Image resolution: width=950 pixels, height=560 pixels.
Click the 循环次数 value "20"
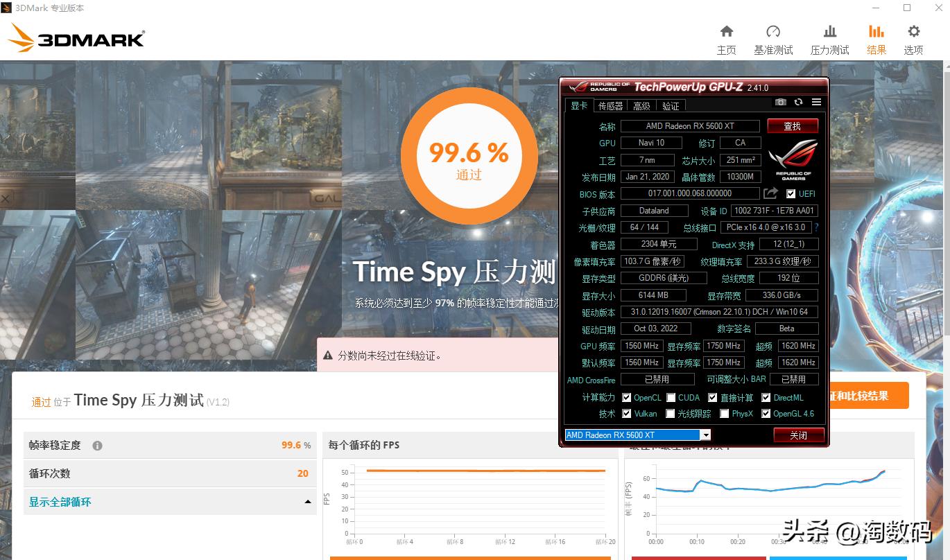point(303,474)
